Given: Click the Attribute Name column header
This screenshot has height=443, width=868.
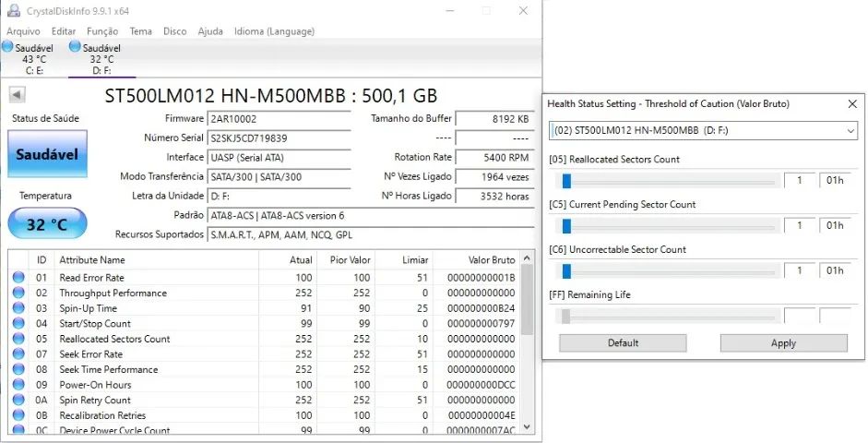Looking at the screenshot, I should pos(92,259).
